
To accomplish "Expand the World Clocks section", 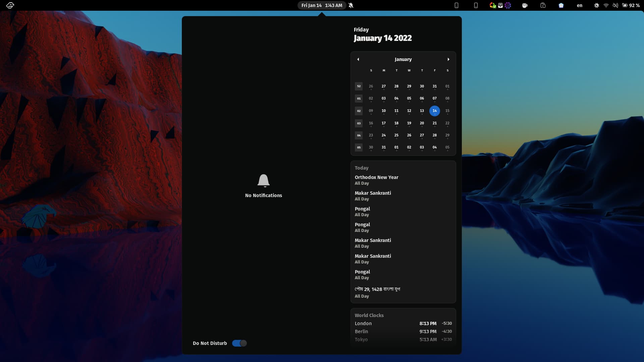I will (x=369, y=315).
